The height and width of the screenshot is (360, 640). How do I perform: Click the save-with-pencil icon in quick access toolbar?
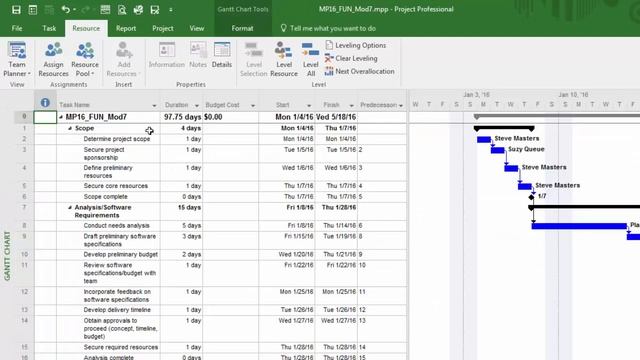(x=155, y=9)
